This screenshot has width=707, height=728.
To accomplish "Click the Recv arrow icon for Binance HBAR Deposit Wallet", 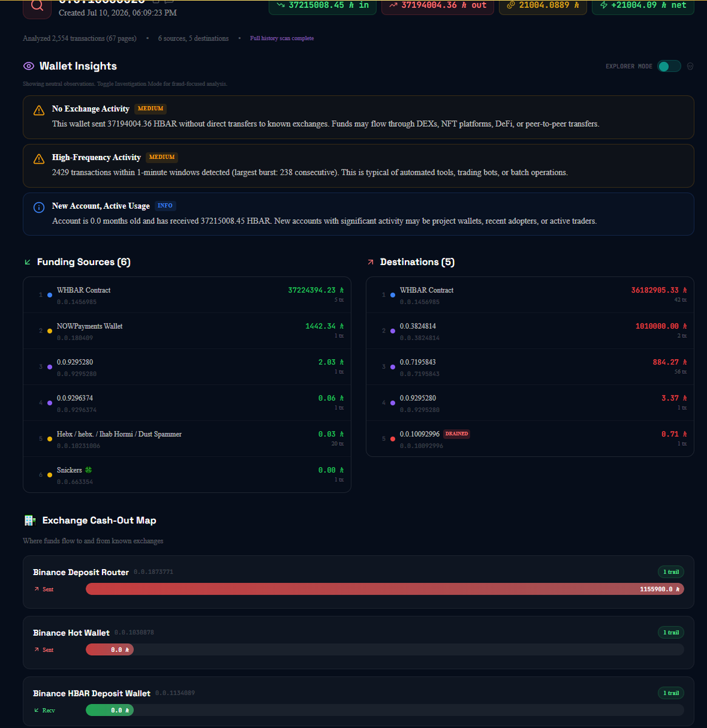I will [36, 710].
